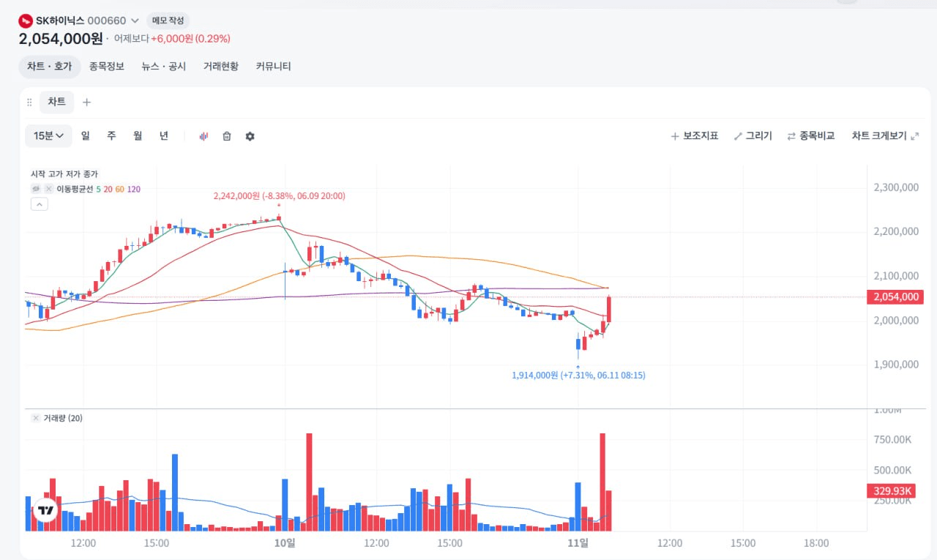Click the 2,100,000 price axis label
937x560 pixels.
click(x=896, y=276)
